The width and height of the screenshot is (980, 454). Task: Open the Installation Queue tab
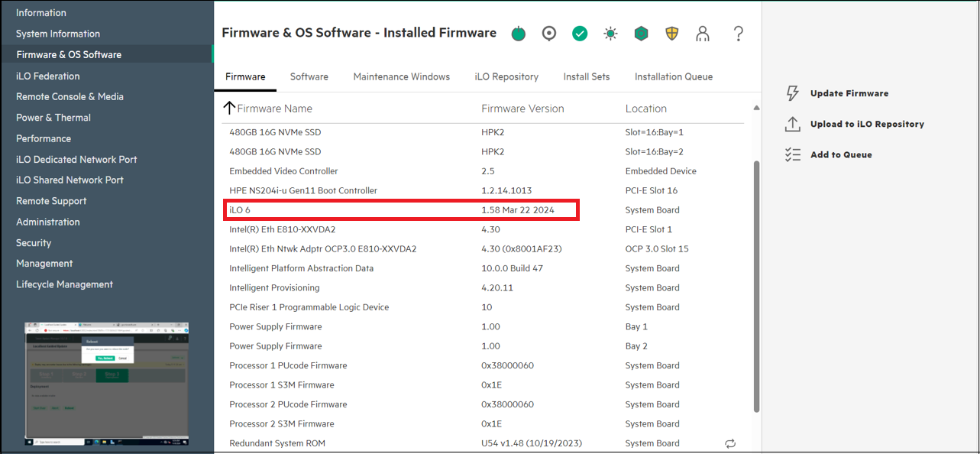click(x=673, y=76)
